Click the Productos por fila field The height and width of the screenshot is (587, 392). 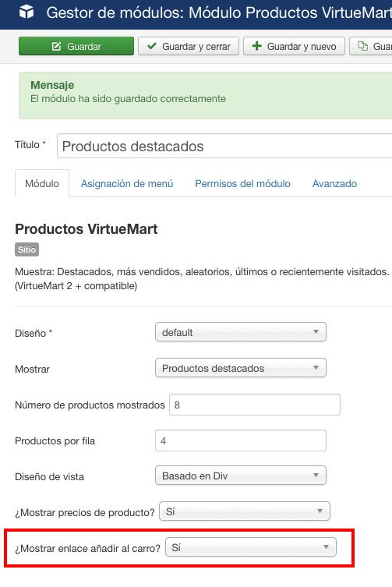[x=240, y=440]
